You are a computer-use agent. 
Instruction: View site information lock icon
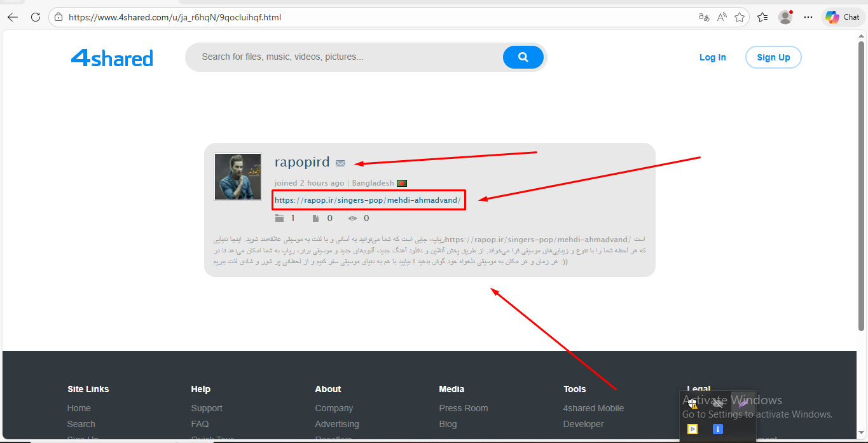59,17
